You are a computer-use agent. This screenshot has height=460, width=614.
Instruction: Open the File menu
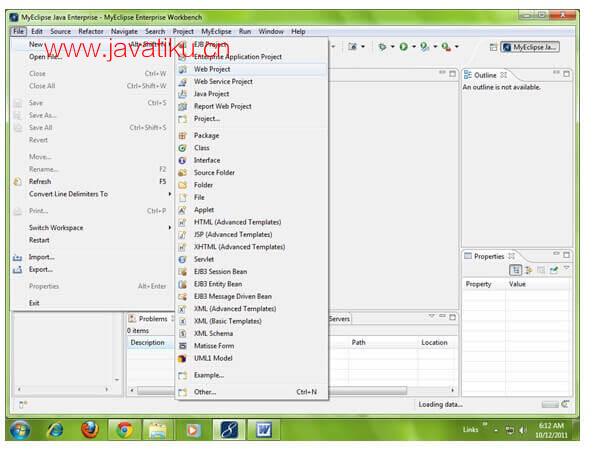tap(18, 31)
